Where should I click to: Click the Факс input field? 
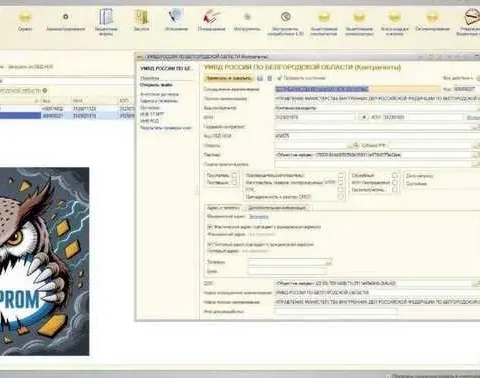coord(286,271)
